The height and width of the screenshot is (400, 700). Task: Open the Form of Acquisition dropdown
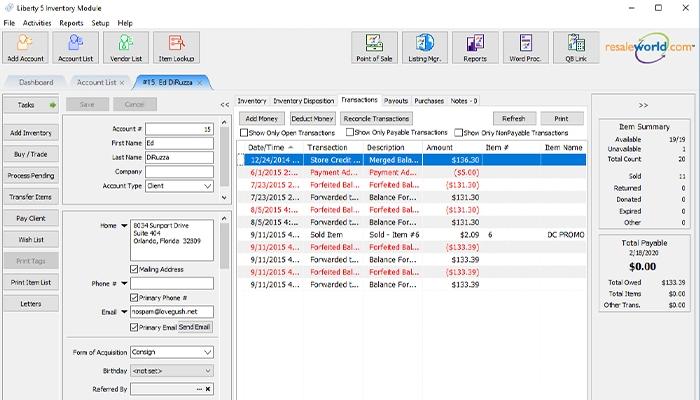[x=208, y=352]
